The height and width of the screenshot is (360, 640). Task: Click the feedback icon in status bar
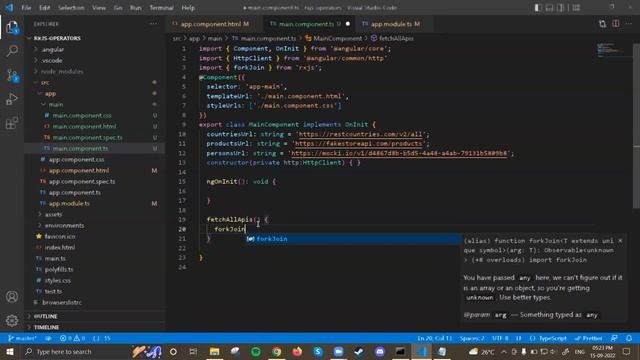(614, 338)
